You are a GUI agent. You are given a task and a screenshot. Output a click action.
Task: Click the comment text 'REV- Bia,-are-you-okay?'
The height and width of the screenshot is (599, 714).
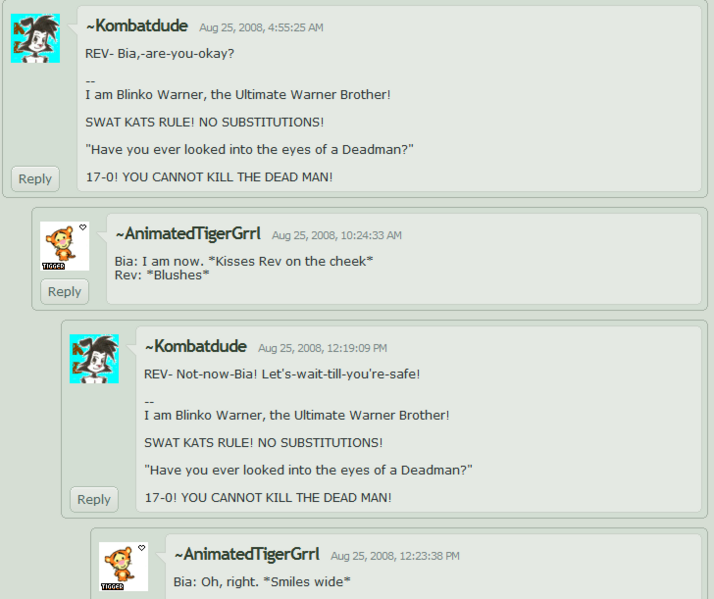point(160,54)
